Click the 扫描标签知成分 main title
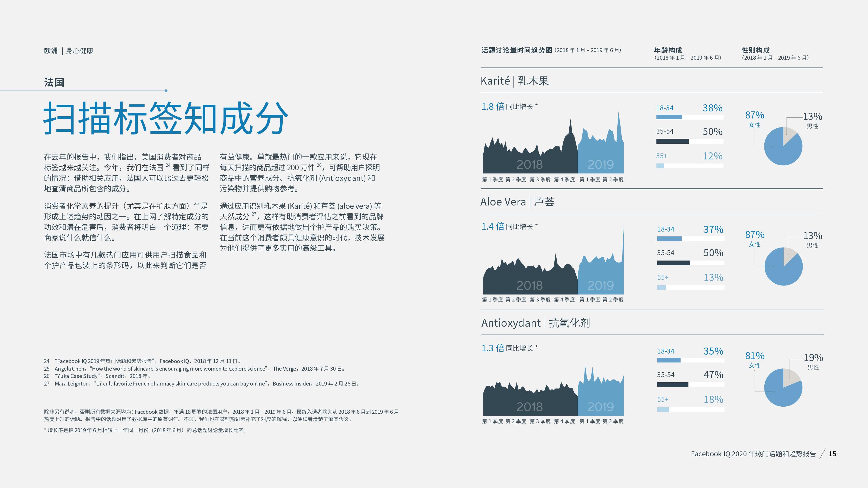This screenshot has width=868, height=488. tap(166, 118)
